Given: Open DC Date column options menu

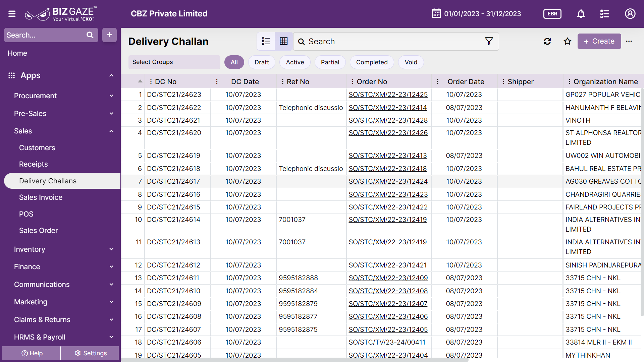Looking at the screenshot, I should [x=217, y=81].
